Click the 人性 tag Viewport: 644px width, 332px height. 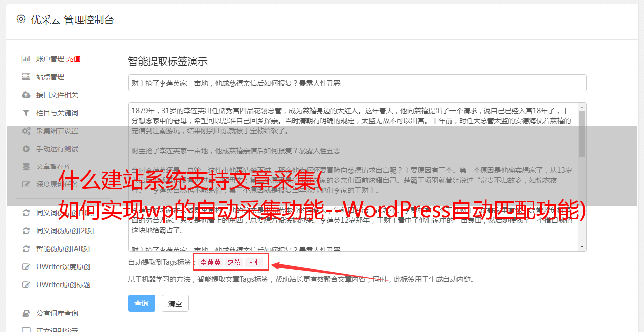(254, 262)
